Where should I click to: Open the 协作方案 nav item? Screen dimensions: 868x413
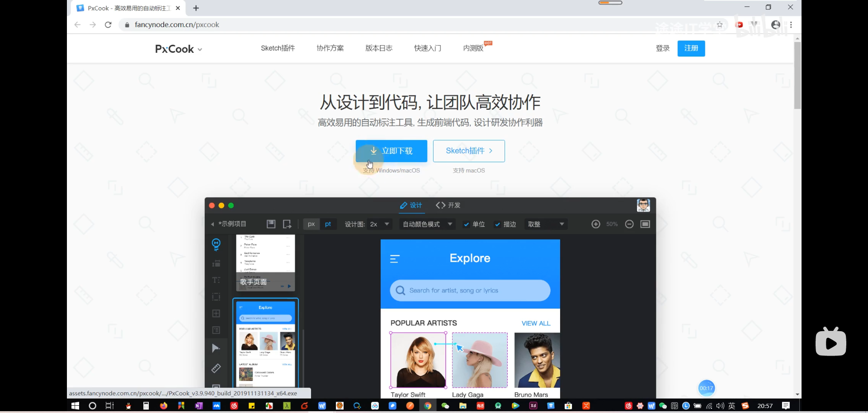pyautogui.click(x=330, y=48)
